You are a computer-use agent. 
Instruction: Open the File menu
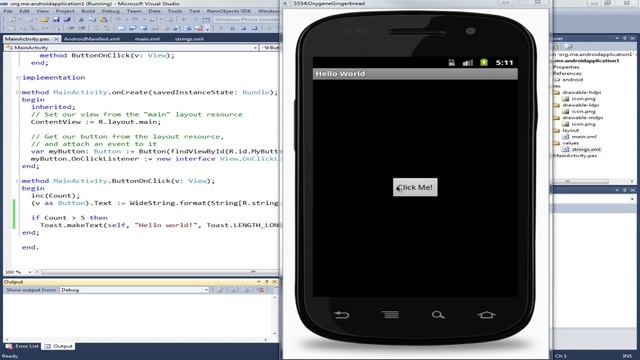[x=8, y=11]
